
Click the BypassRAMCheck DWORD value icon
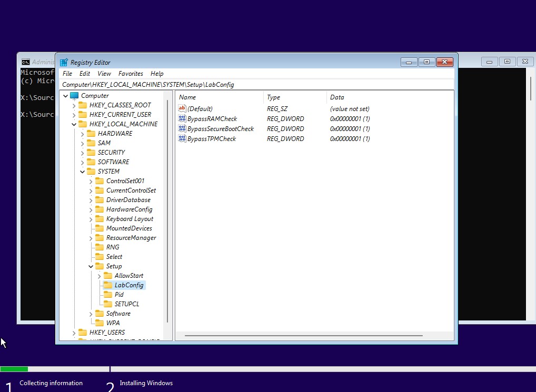pyautogui.click(x=182, y=118)
